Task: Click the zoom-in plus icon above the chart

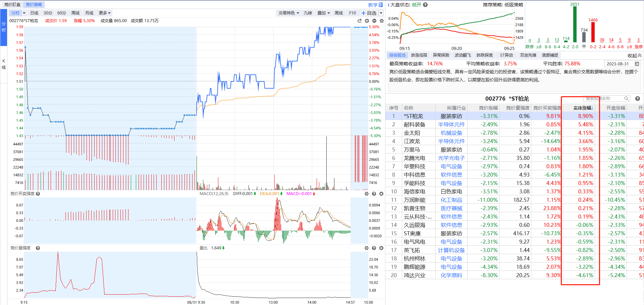Action: (367, 21)
